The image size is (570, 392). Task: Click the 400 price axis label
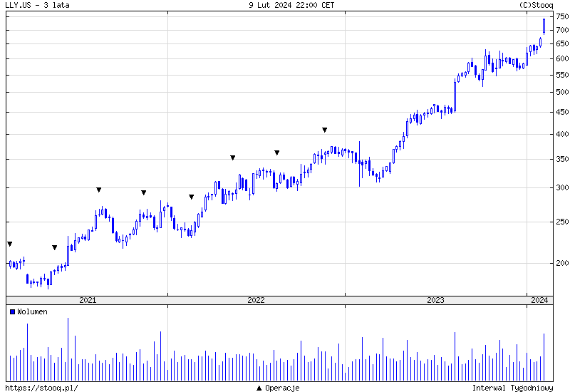562,134
